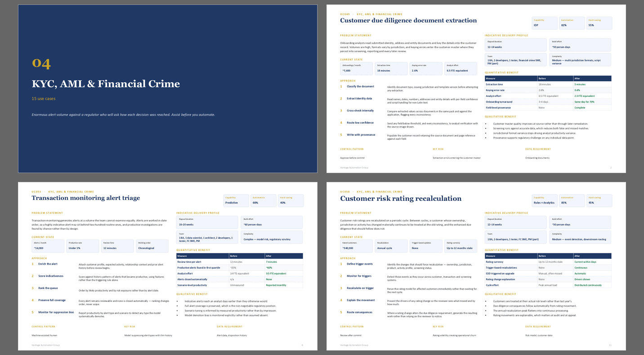
Task: Click the "Same day for 70%" table cell
Action: coord(584,102)
